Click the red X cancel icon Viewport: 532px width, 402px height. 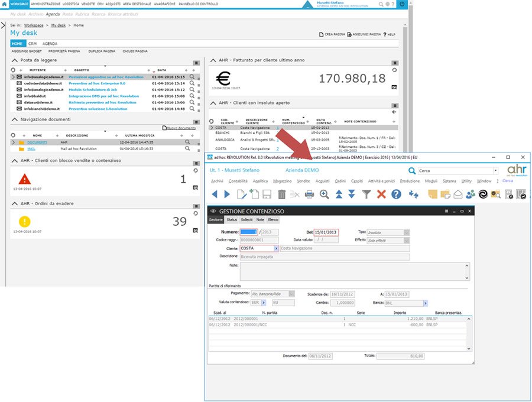[x=381, y=194]
